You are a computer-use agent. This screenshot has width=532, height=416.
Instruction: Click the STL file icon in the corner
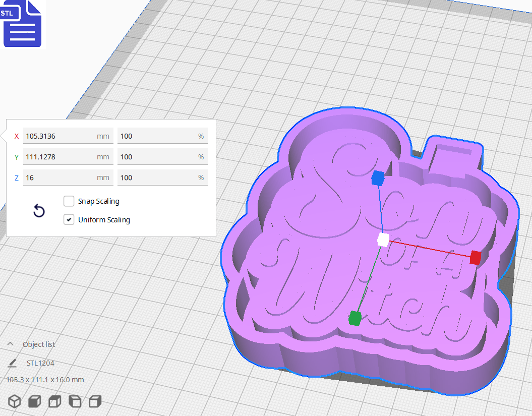click(x=22, y=24)
